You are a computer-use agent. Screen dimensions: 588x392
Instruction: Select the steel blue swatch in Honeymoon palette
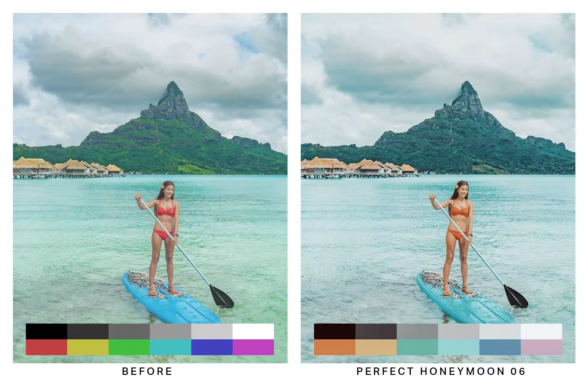click(500, 347)
